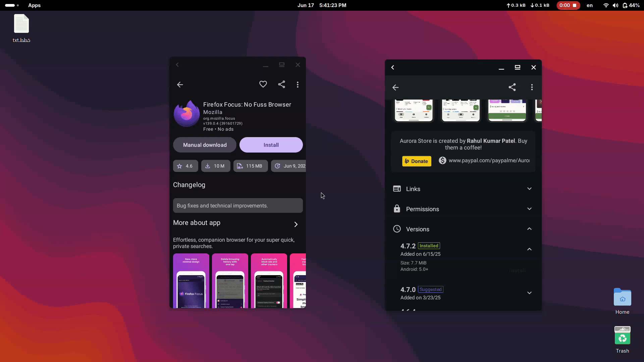The width and height of the screenshot is (644, 362).
Task: Click Install button for Firefox Focus
Action: pos(271,145)
